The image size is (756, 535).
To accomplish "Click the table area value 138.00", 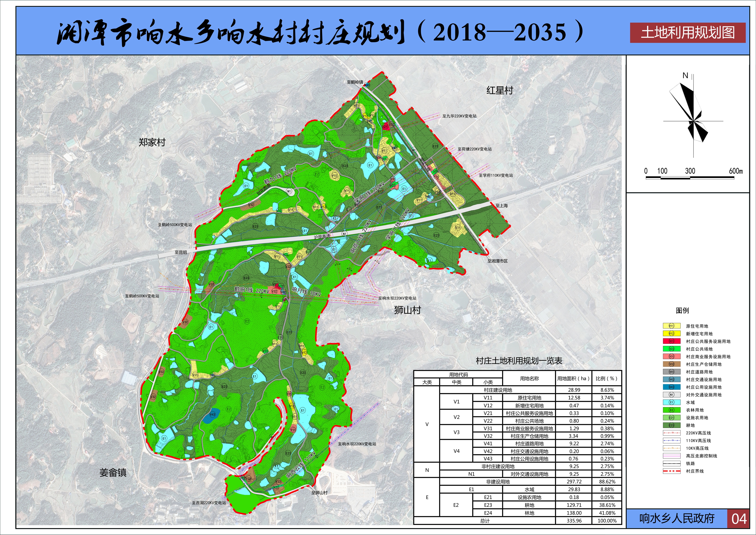I will (x=574, y=513).
